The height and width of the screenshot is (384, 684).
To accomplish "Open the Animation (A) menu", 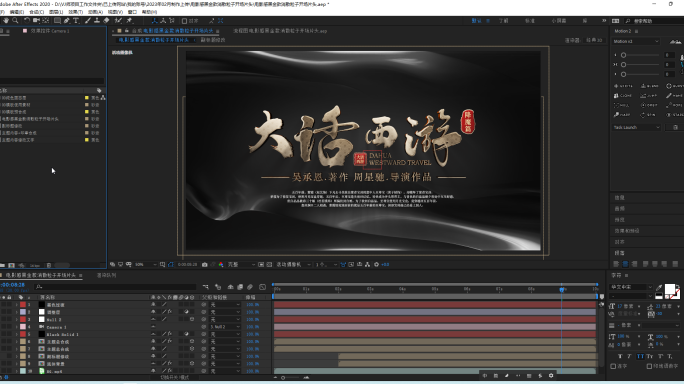I will tap(95, 12).
